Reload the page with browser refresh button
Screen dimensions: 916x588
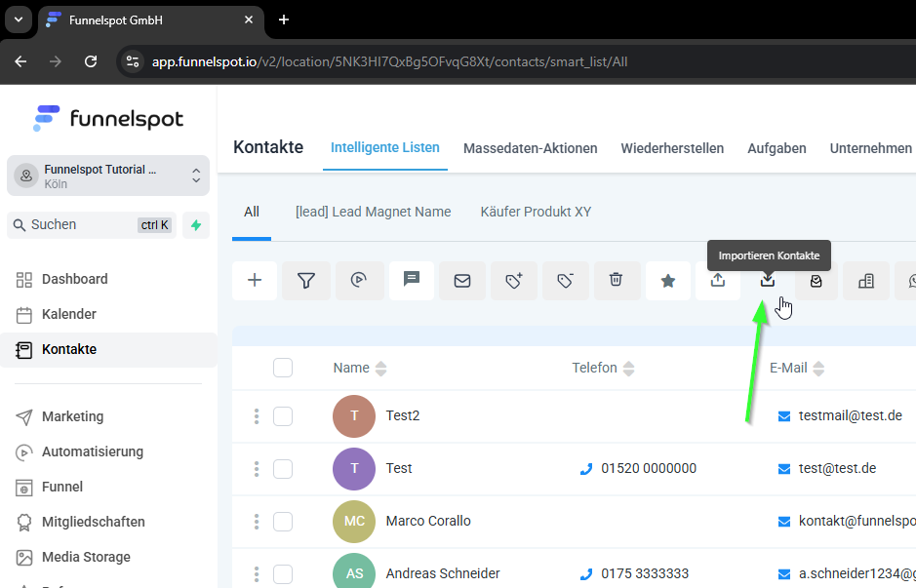91,61
